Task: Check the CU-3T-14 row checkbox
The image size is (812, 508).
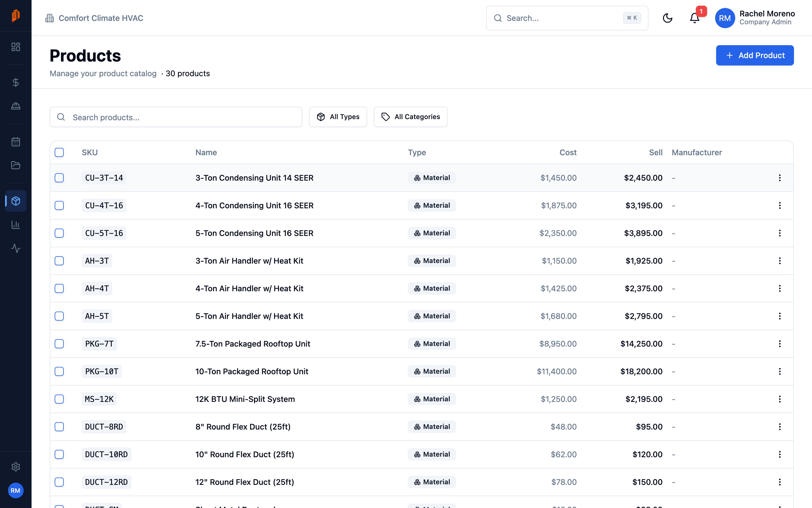Action: [x=59, y=178]
